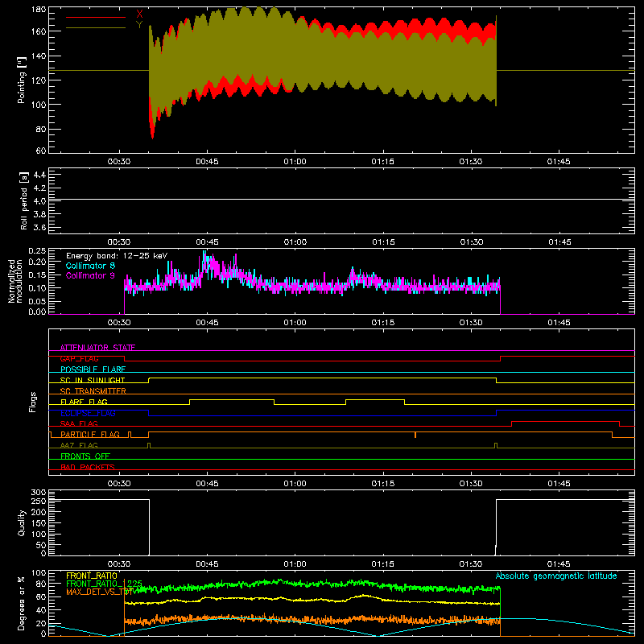Click the '3.6' tick on Roll period axis
This screenshot has height=644, width=644.
[x=39, y=227]
